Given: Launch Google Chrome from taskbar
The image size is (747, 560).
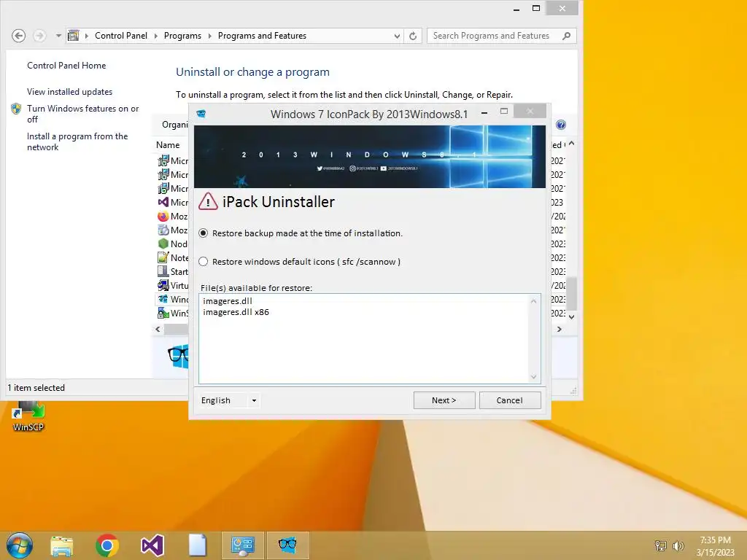Looking at the screenshot, I should click(107, 545).
